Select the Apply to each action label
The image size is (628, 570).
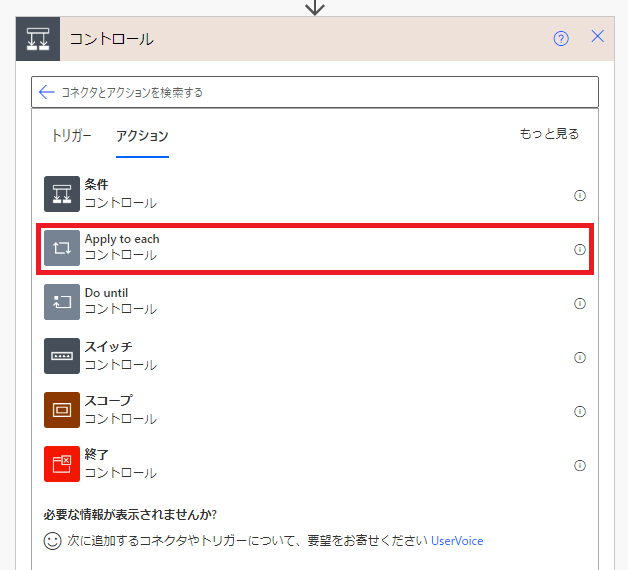click(x=122, y=239)
